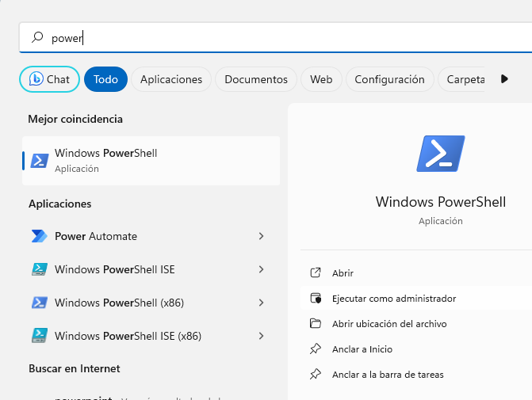Click the pin icon for taskbar pinning
This screenshot has width=532, height=400.
point(316,374)
